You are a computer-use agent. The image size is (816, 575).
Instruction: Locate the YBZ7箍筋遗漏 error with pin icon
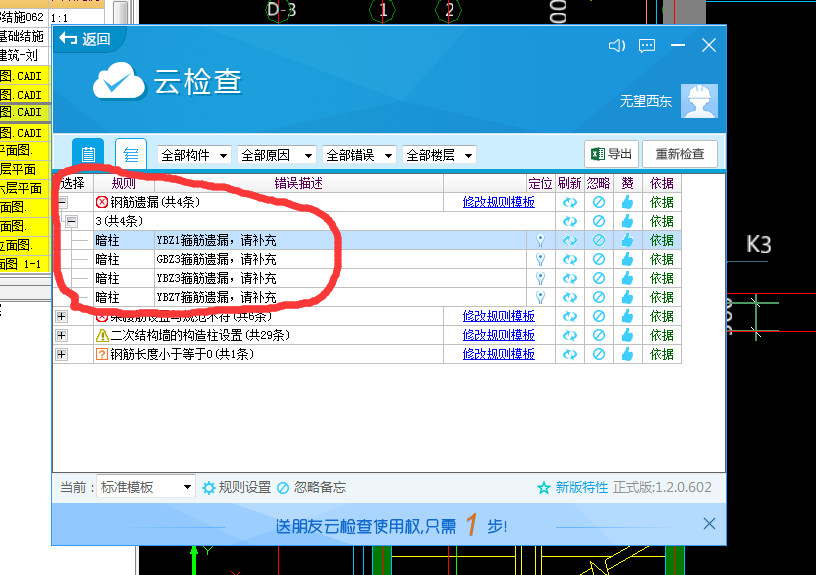tap(541, 297)
